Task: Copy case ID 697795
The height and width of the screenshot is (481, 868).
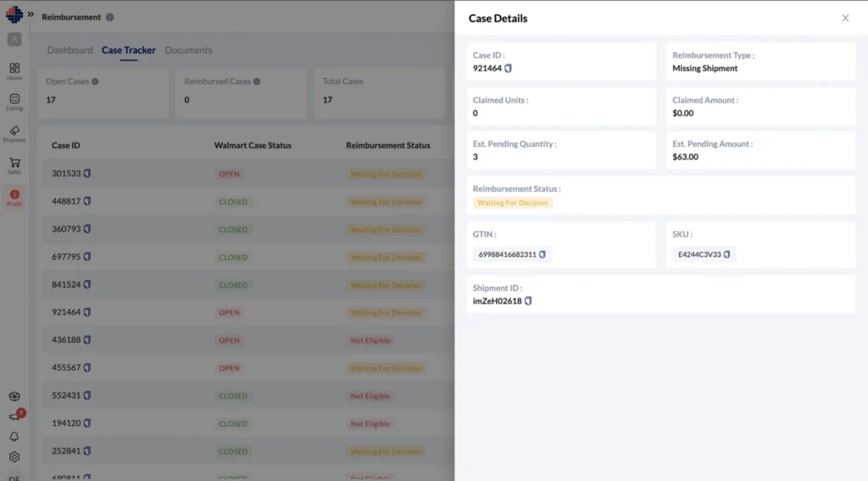Action: (87, 256)
